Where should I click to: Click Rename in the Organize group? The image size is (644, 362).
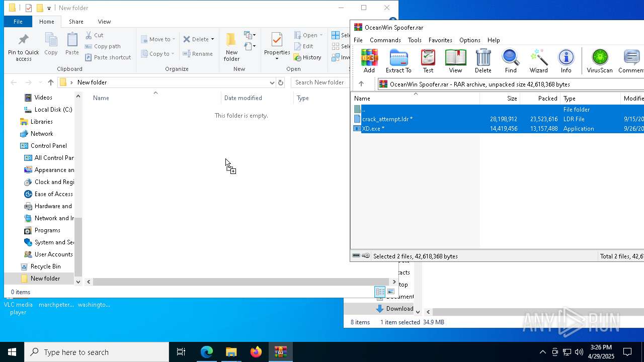point(197,54)
